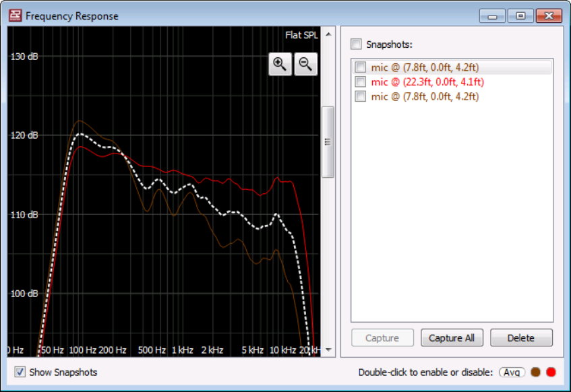Maximize the Frequency Response window
This screenshot has width=571, height=392.
tap(520, 16)
